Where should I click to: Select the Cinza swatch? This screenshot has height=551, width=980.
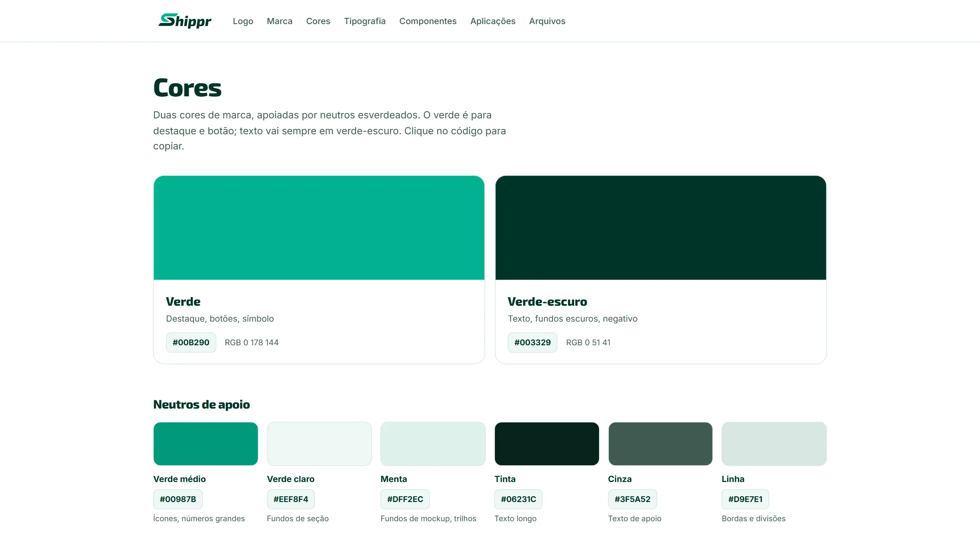coord(660,444)
